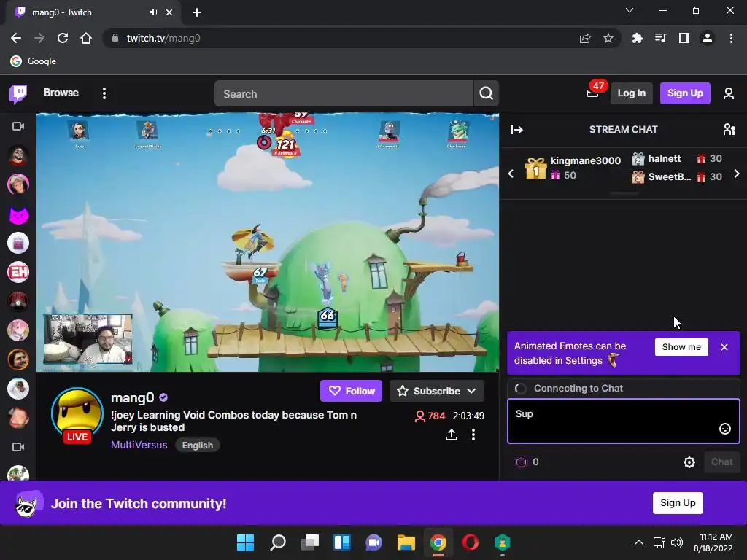Open the Windows Start menu
The height and width of the screenshot is (560, 747).
coord(245,542)
